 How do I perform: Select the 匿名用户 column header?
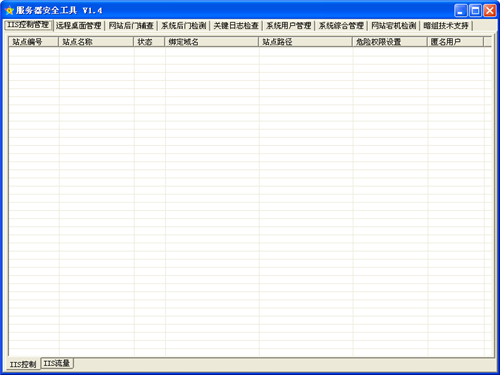[x=455, y=42]
